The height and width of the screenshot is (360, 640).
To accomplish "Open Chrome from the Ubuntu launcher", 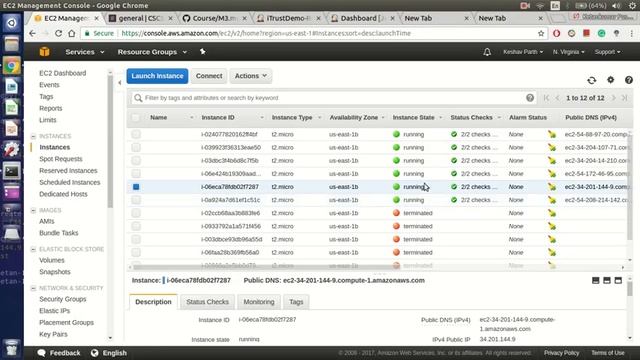I will (11, 66).
